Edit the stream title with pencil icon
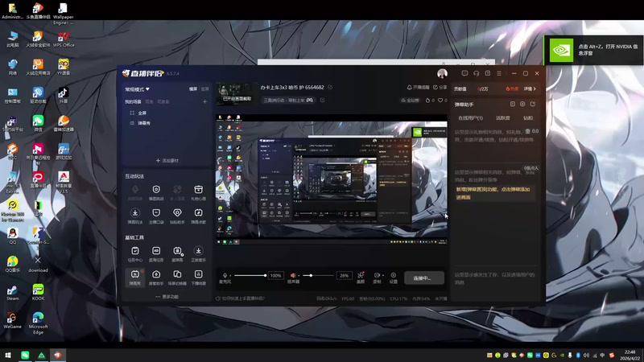 click(x=330, y=88)
